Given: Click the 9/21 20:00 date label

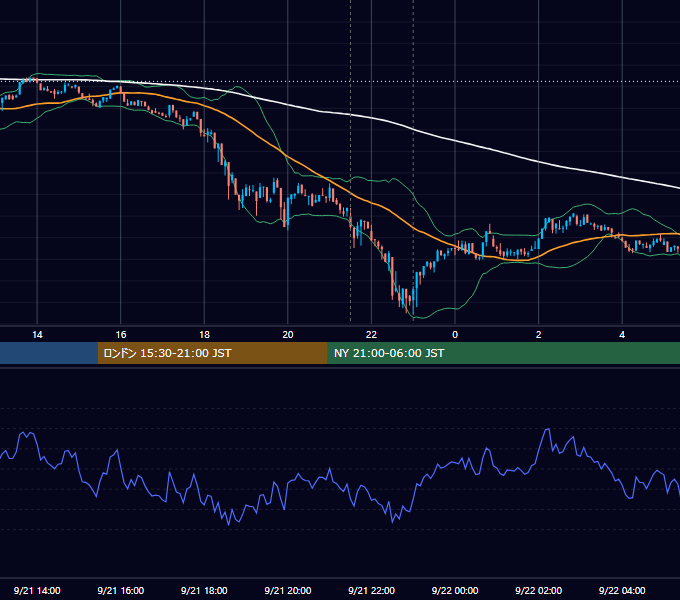Looking at the screenshot, I should pos(288,590).
